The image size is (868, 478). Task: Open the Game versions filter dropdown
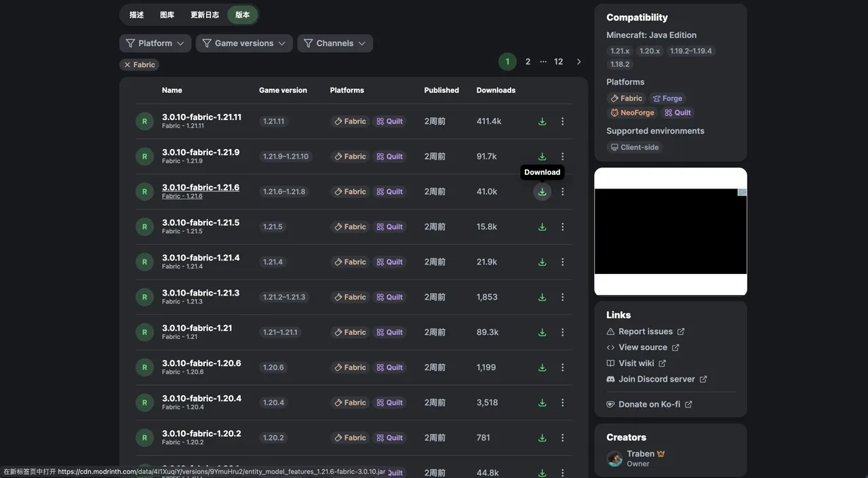(244, 43)
